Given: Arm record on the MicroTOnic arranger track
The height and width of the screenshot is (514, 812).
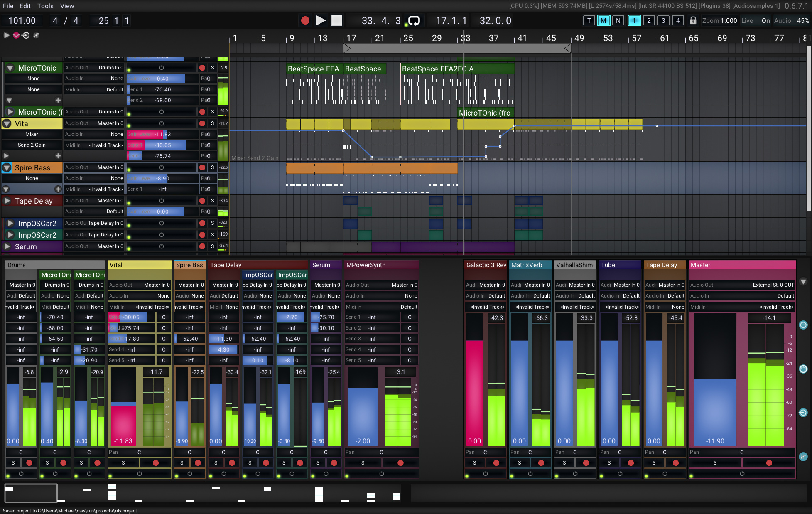Looking at the screenshot, I should tap(202, 68).
